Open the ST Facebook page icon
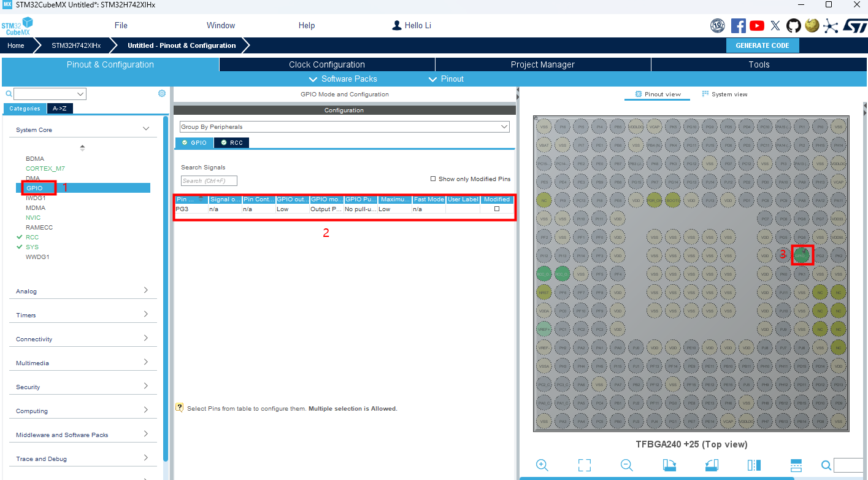 click(x=739, y=25)
